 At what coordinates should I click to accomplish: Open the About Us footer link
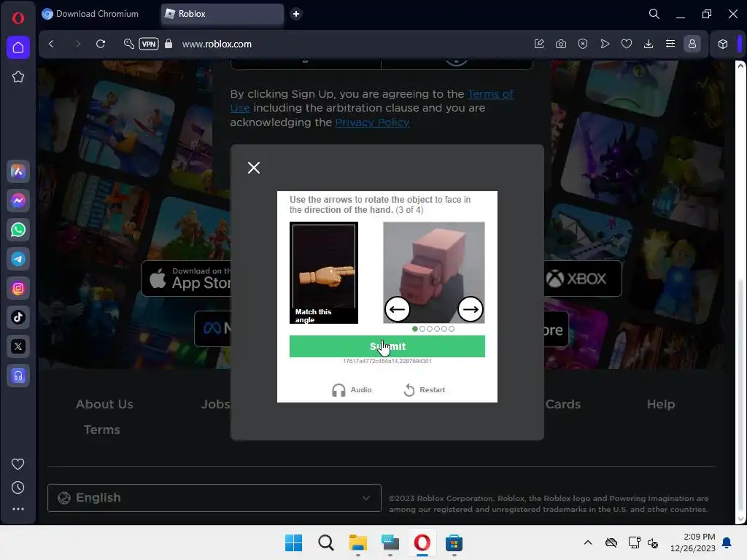pyautogui.click(x=104, y=404)
